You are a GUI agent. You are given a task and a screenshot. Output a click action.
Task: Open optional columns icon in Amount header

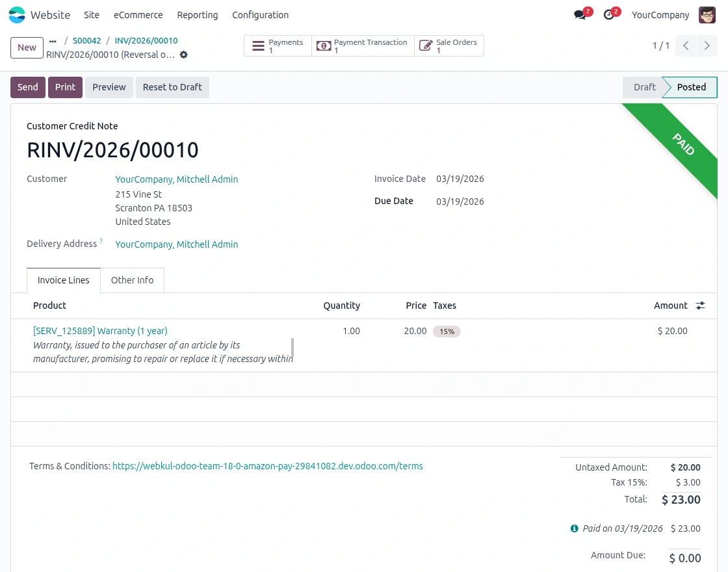700,305
